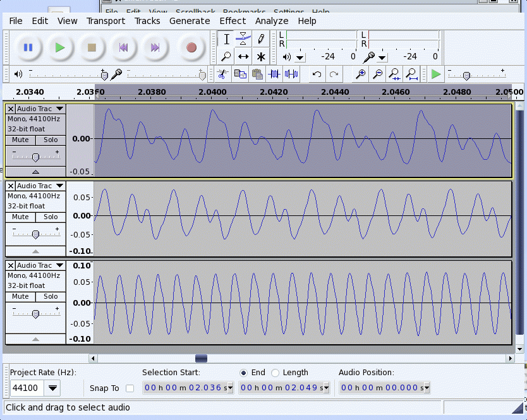Click the bottom track's gain slider
The width and height of the screenshot is (527, 420).
tap(35, 314)
